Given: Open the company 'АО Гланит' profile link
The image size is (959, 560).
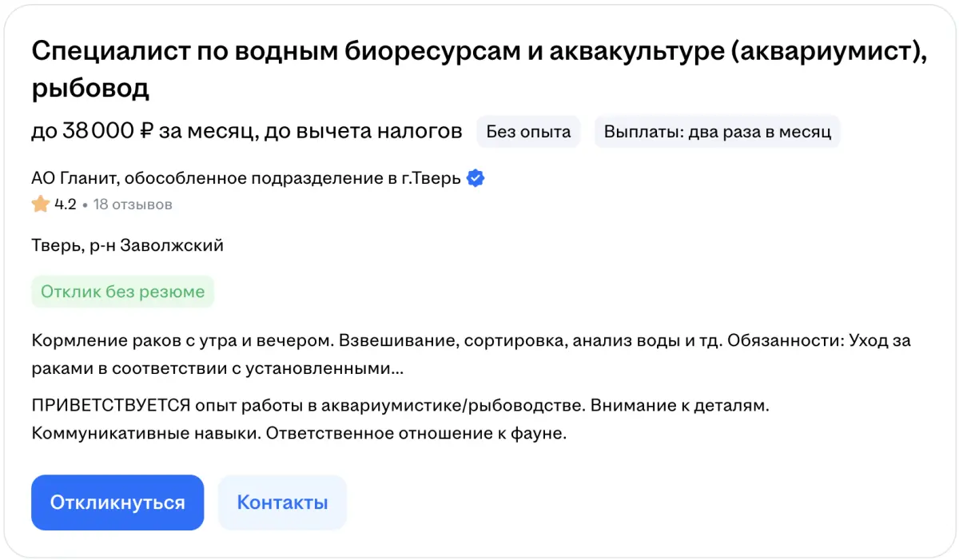Looking at the screenshot, I should tap(246, 178).
